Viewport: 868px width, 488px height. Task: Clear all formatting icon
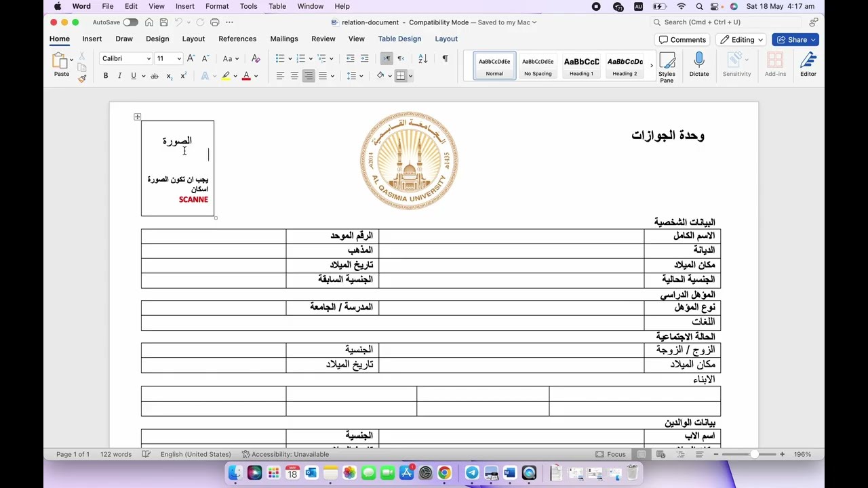(x=256, y=58)
